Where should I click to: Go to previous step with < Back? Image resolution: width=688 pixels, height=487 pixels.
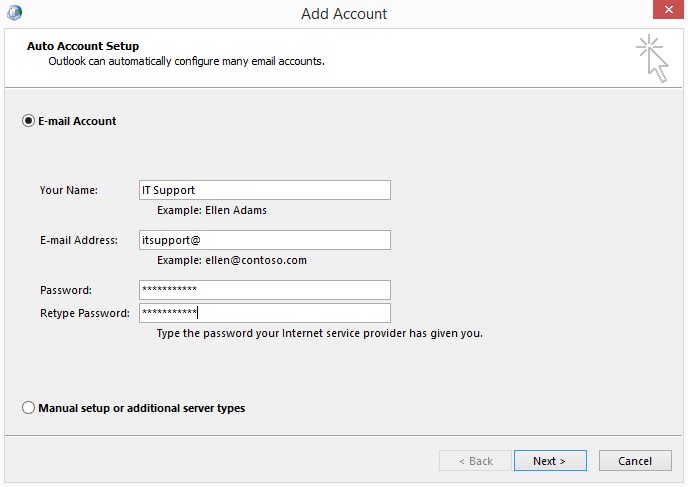(476, 461)
